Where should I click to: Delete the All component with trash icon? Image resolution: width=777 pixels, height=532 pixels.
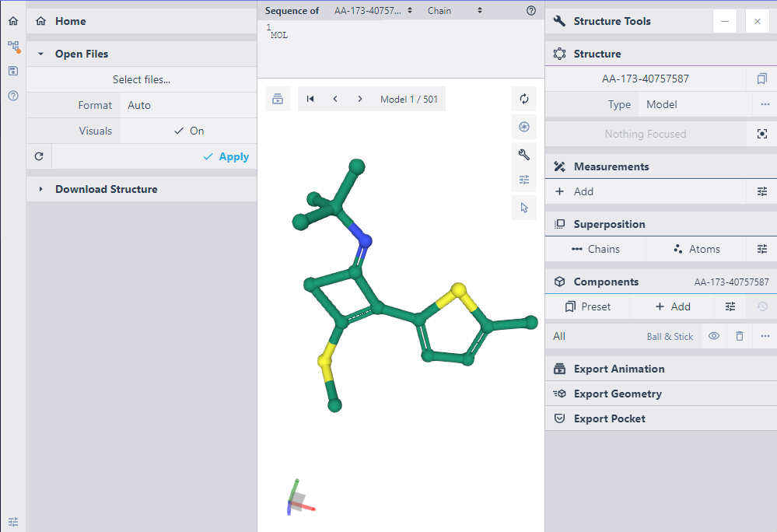coord(740,336)
